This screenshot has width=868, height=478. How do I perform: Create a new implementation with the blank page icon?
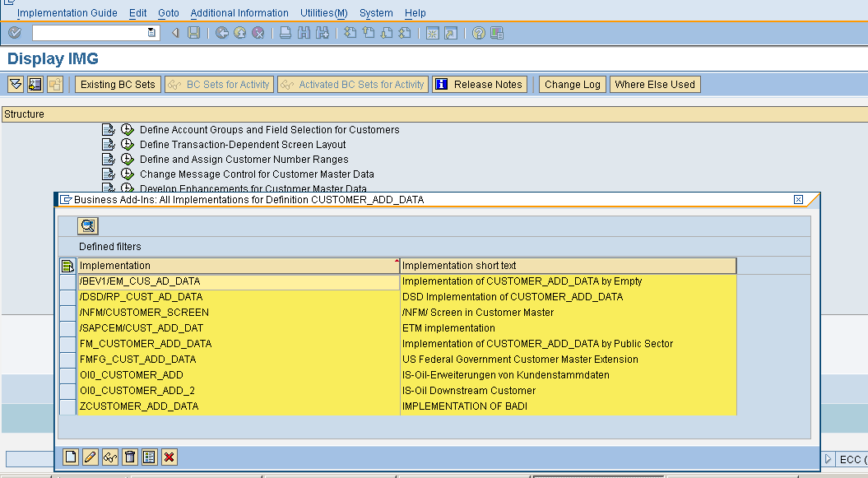[x=71, y=457]
